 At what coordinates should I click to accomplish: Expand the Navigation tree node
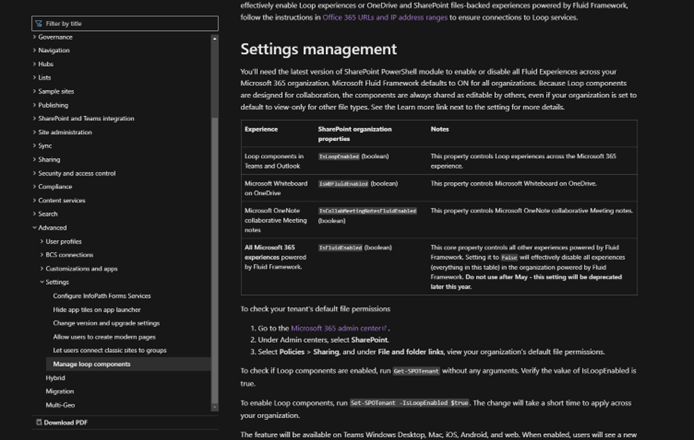(53, 50)
